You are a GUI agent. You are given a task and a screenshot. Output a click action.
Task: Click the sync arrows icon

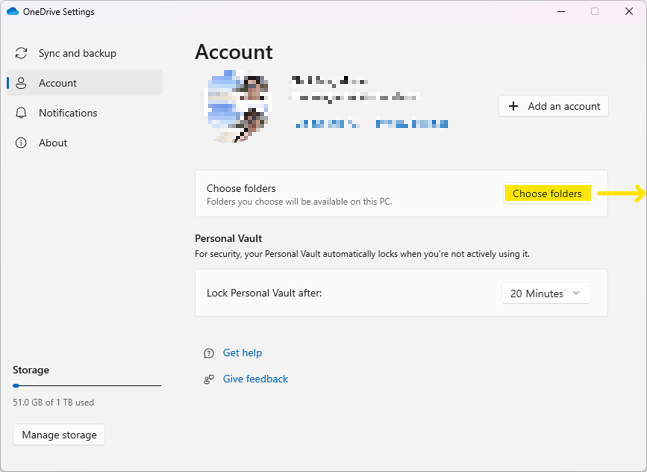click(x=21, y=53)
